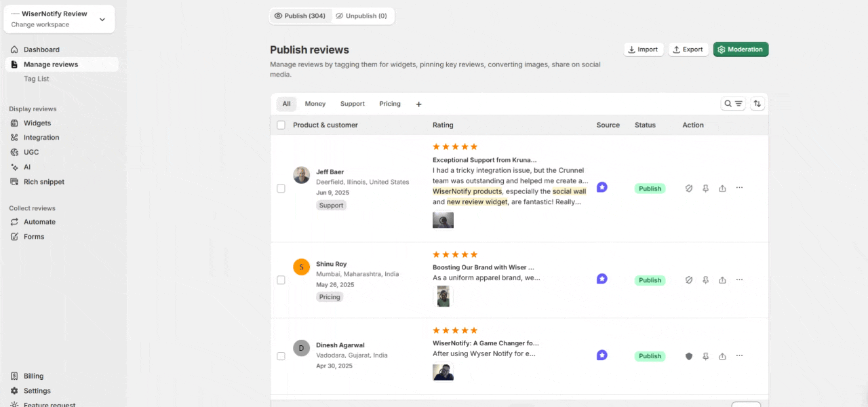Click the shield icon in Shinu Roy's row
Screen dimensions: 868x407
689,280
